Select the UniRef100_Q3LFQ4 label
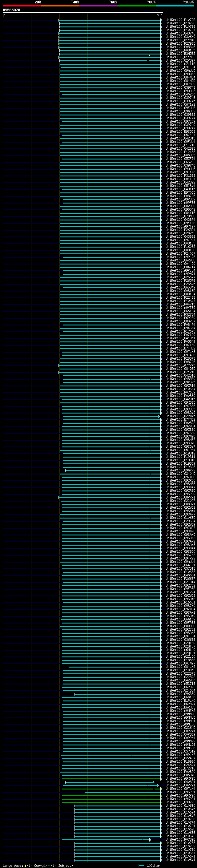 pyautogui.click(x=180, y=67)
